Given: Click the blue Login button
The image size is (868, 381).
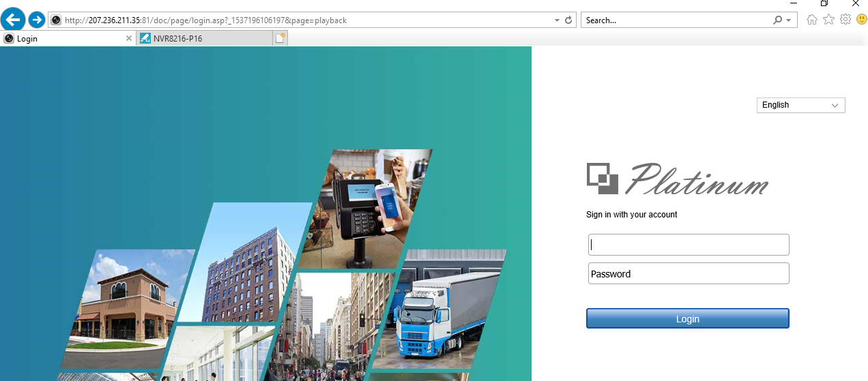Looking at the screenshot, I should coord(688,318).
